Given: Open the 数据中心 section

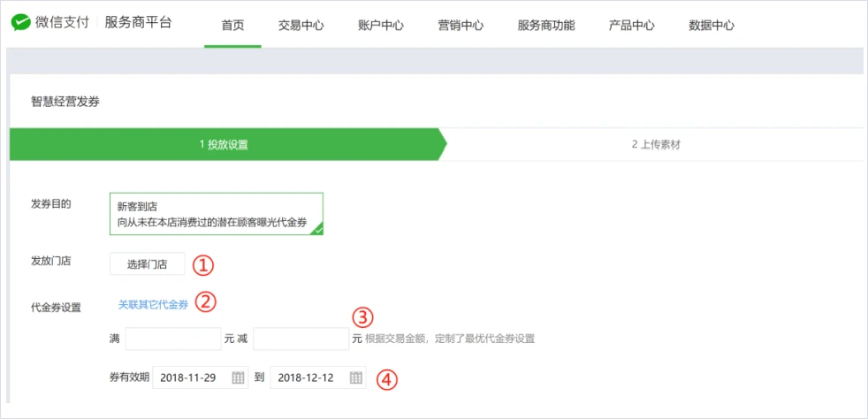Looking at the screenshot, I should pyautogui.click(x=712, y=25).
